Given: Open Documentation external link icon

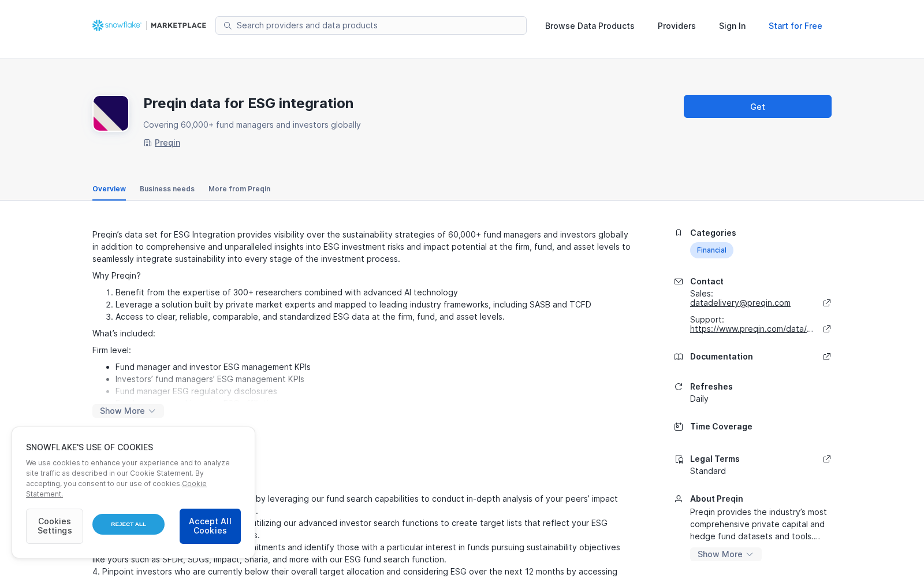Looking at the screenshot, I should pos(827,357).
